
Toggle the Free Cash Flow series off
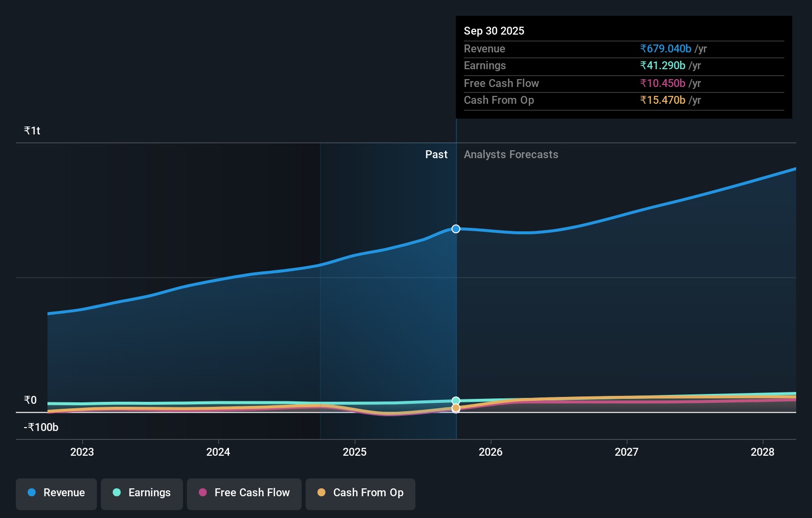click(x=244, y=493)
